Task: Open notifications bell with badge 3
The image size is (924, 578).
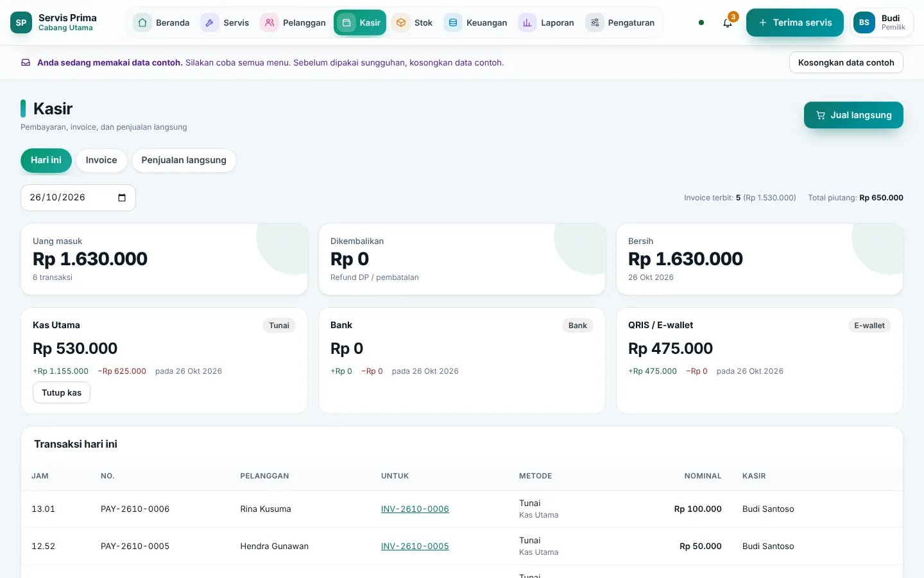Action: [728, 22]
